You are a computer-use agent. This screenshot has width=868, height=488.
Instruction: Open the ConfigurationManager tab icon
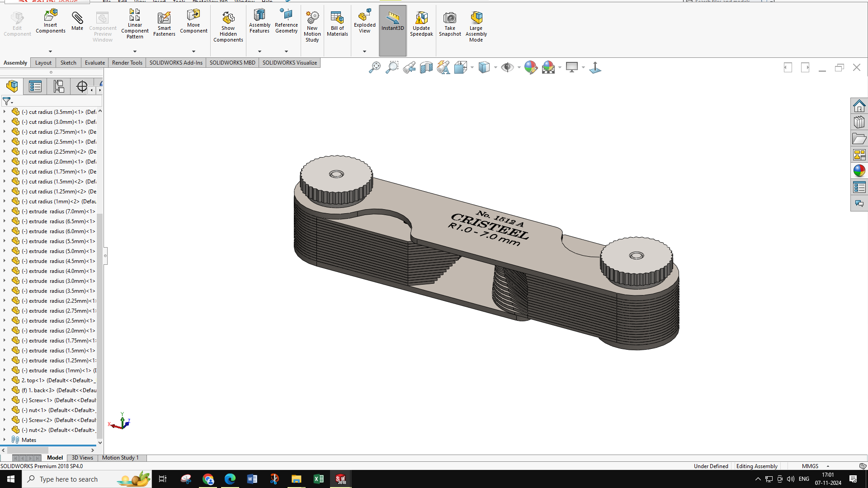tap(59, 86)
